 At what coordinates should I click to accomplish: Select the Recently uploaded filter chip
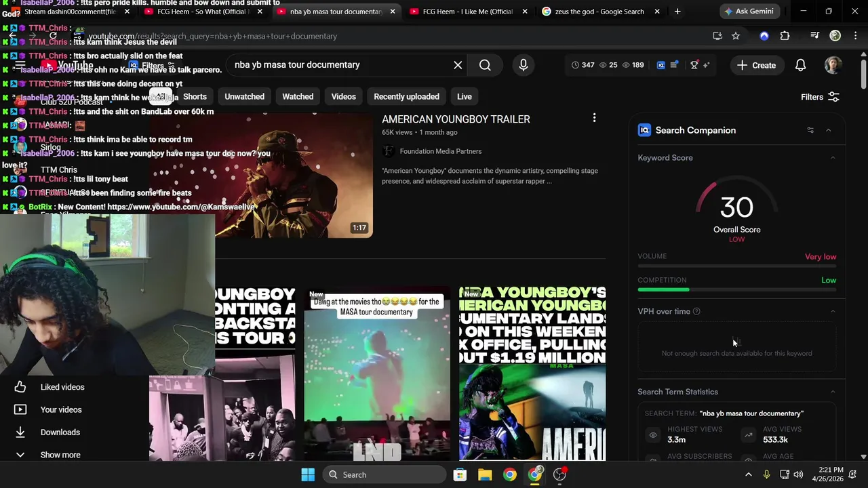[x=406, y=96]
